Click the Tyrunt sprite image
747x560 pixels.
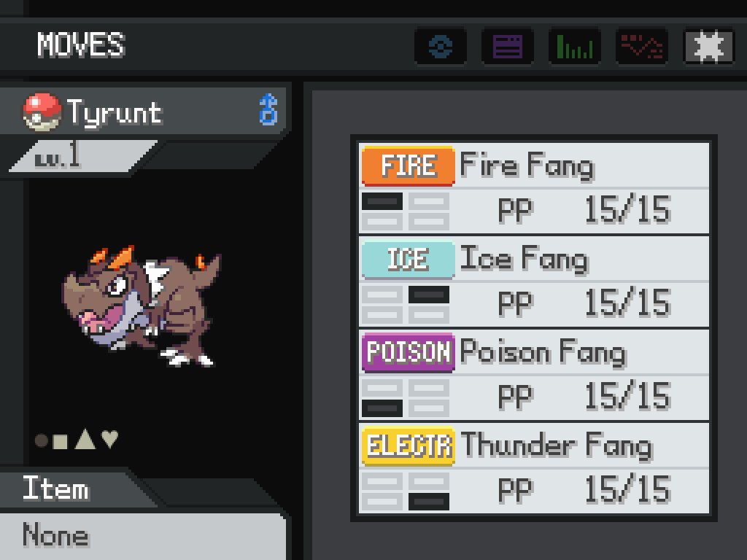coord(142,306)
